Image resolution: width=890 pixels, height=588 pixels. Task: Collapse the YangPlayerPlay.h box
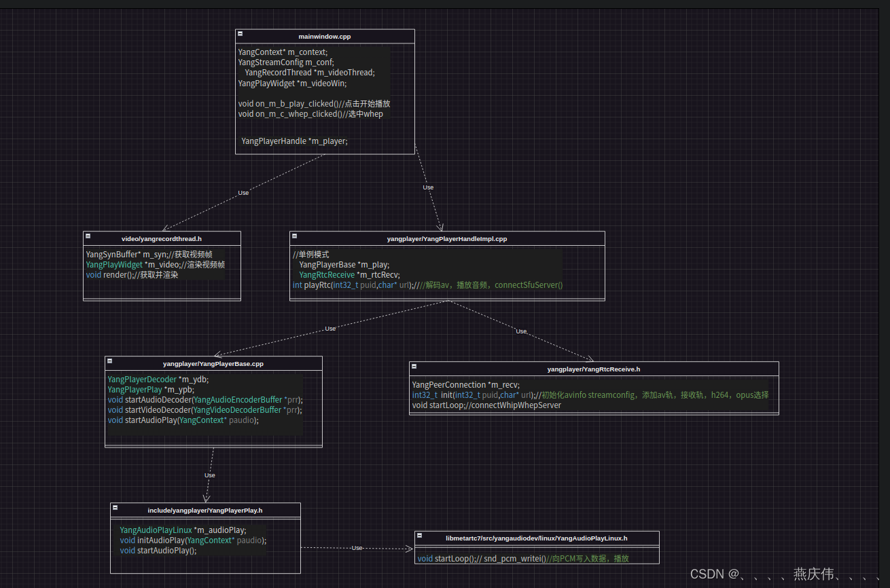[x=115, y=507]
